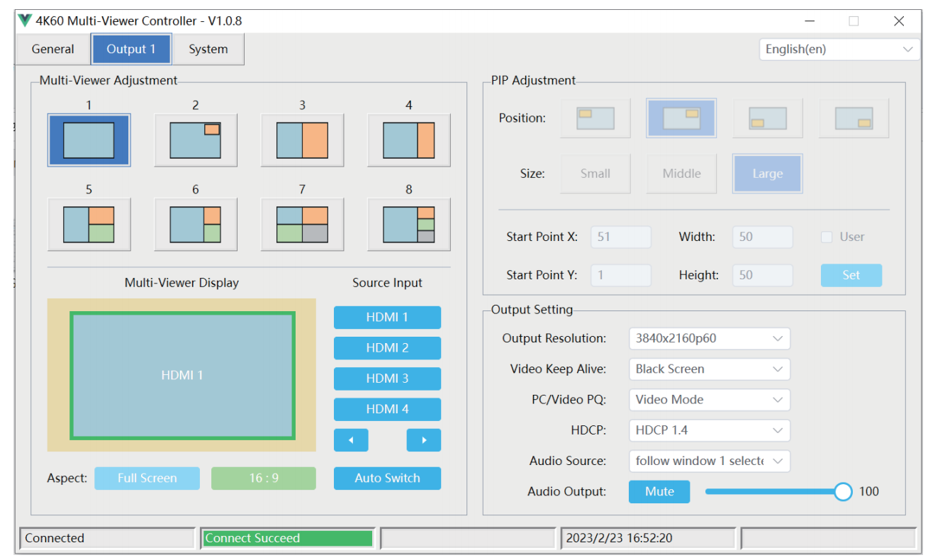Image resolution: width=928 pixels, height=560 pixels.
Task: Switch aspect to 16 : 9
Action: 264,478
